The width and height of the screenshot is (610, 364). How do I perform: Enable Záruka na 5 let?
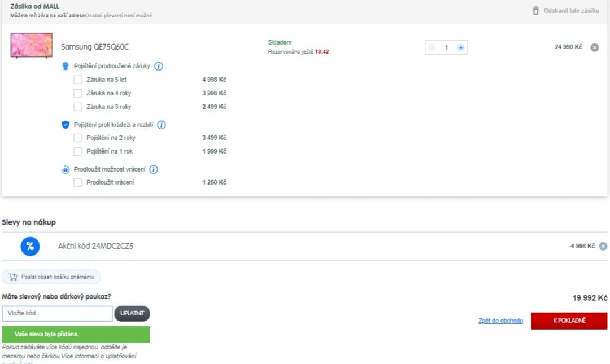coord(78,80)
